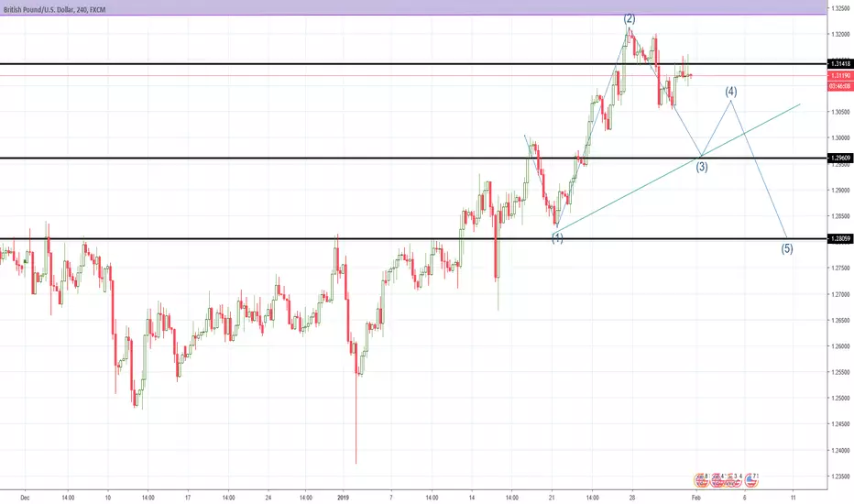Click the Dec label on the time axis
The image size is (854, 504).
[24, 498]
